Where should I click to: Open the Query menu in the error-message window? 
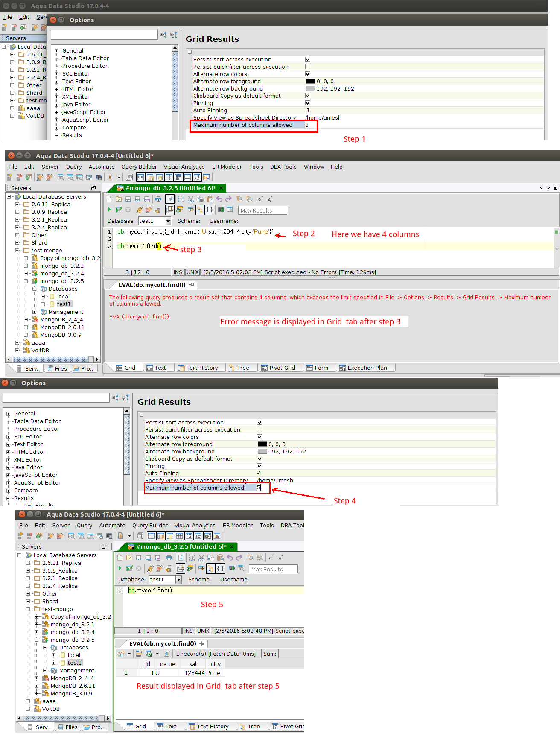[74, 167]
